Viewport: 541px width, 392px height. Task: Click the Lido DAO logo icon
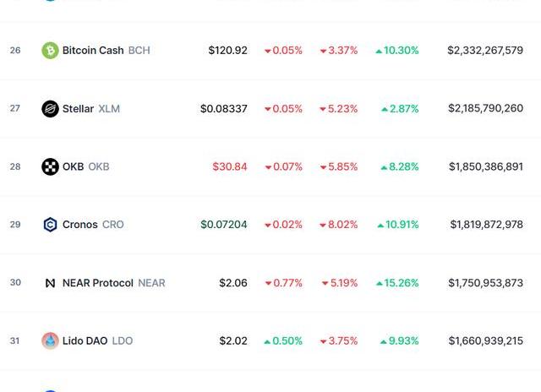click(x=50, y=341)
